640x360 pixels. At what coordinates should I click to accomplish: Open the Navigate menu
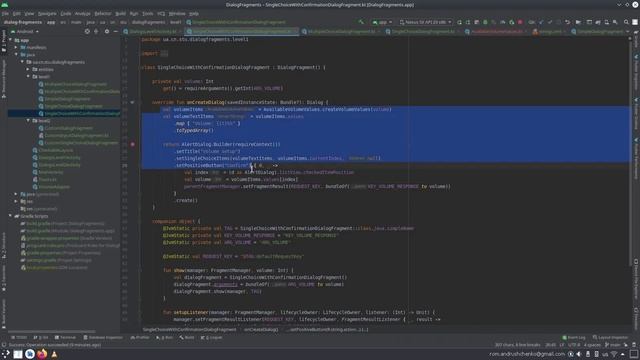click(47, 13)
